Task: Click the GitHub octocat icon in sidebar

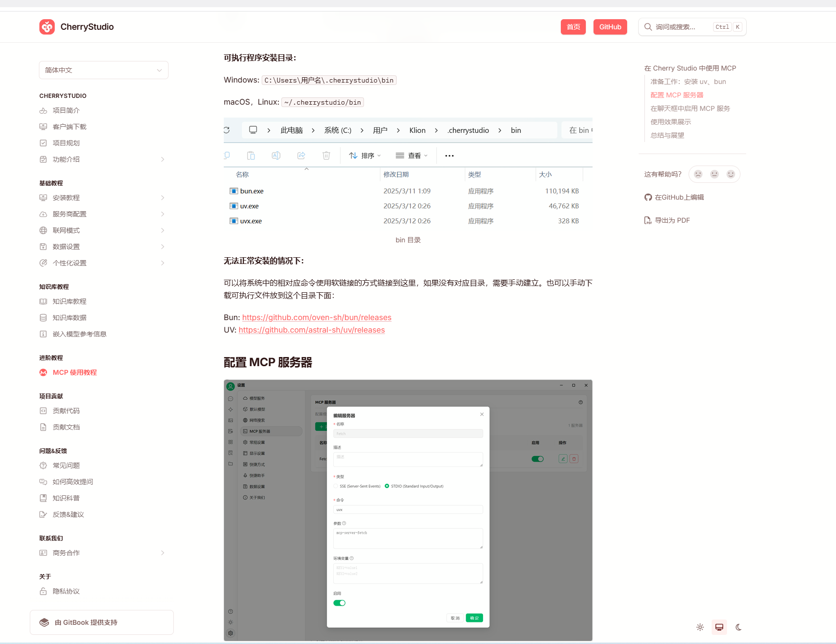Action: (648, 197)
